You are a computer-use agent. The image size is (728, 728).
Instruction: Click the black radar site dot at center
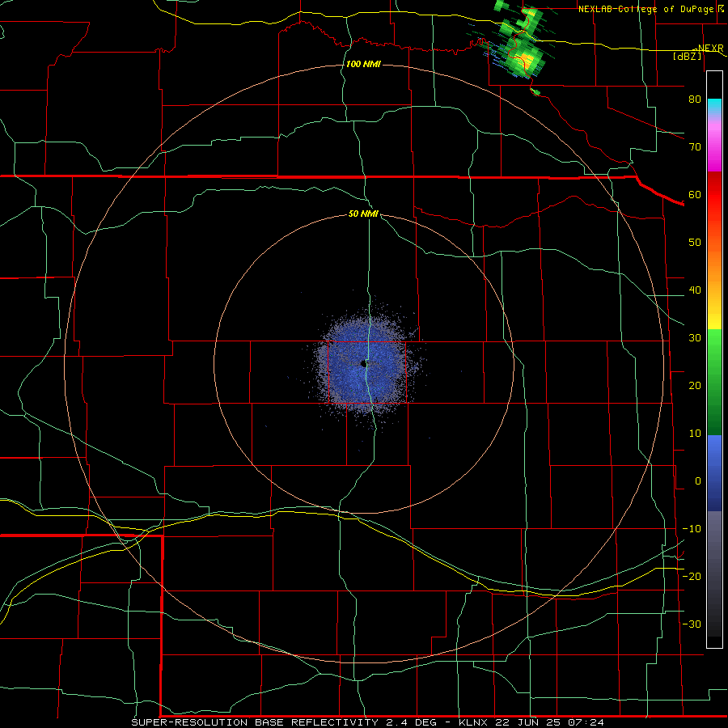[364, 365]
